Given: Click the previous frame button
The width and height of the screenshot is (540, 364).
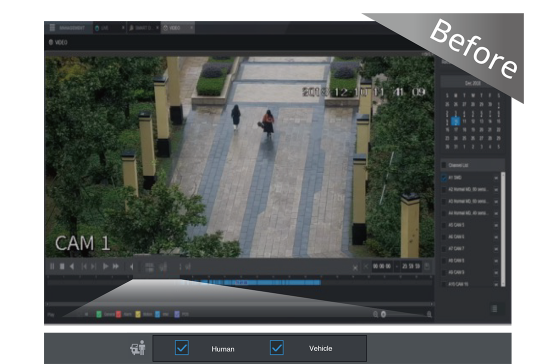Looking at the screenshot, I should [84, 267].
